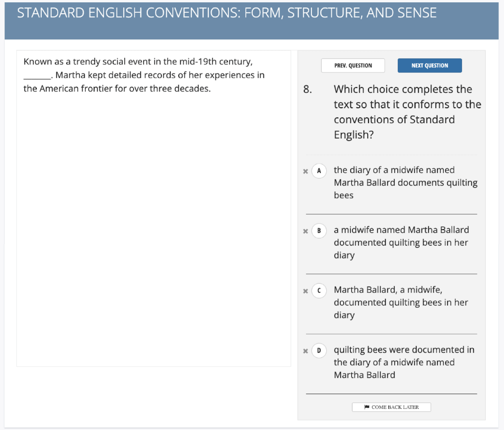The image size is (504, 430).
Task: Go back using Prev. Question
Action: coord(353,65)
